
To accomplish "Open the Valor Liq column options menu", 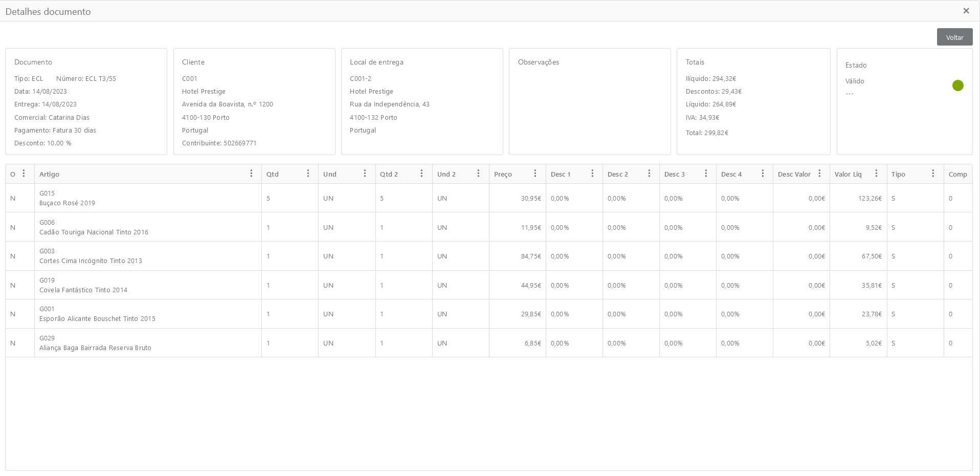I will coord(876,174).
